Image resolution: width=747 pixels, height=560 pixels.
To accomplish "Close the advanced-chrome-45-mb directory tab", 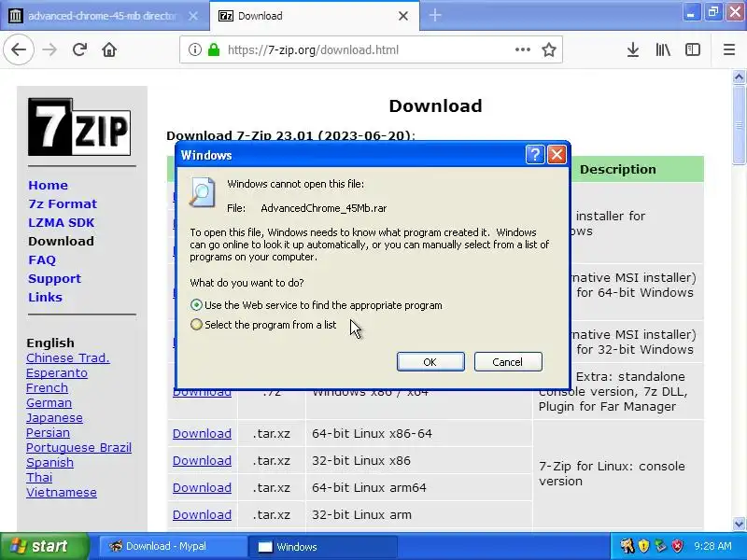I will coord(193,16).
